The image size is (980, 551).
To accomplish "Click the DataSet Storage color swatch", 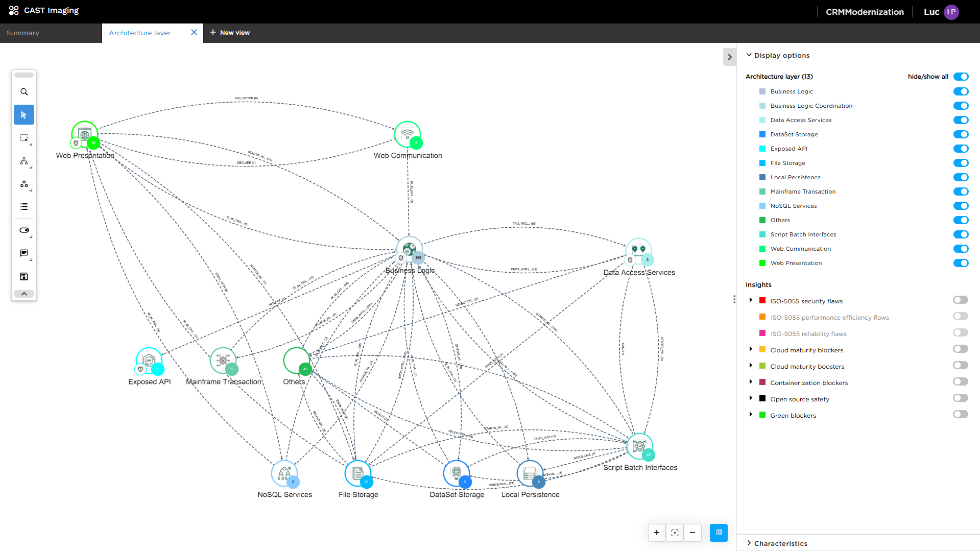I will 762,134.
